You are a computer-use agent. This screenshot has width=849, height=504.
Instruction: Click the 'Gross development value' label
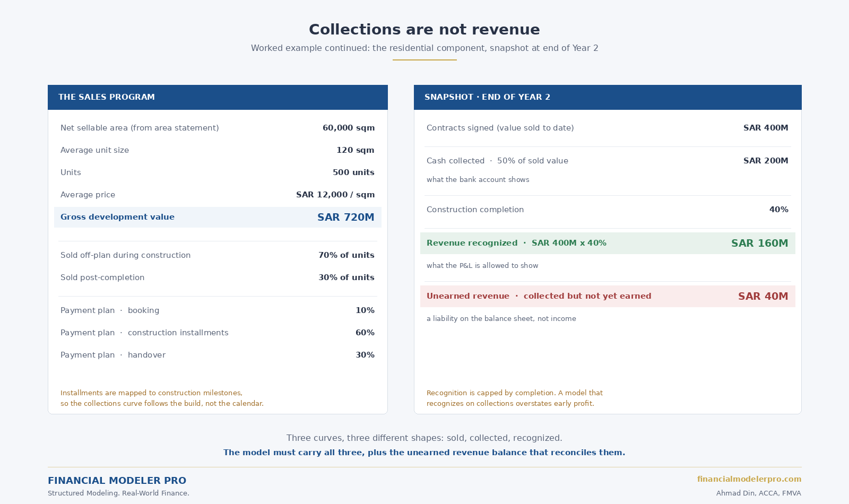(x=117, y=217)
